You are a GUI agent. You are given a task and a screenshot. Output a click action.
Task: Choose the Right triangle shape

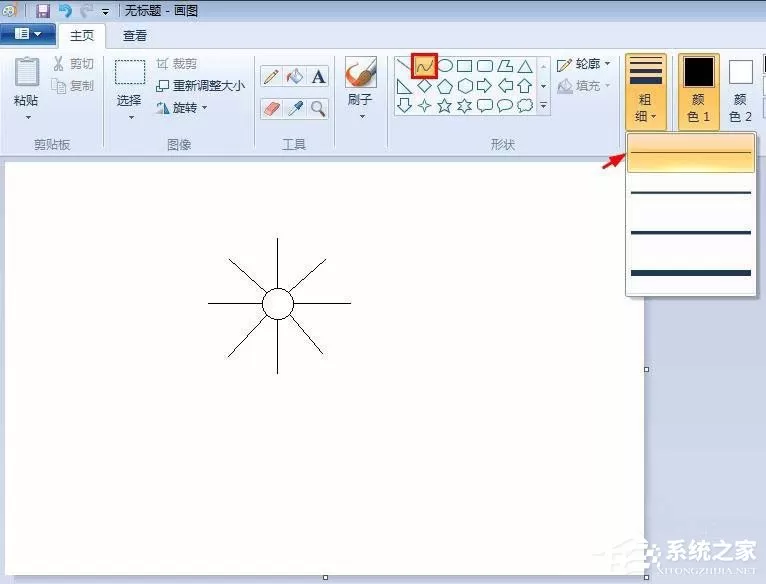[x=404, y=86]
